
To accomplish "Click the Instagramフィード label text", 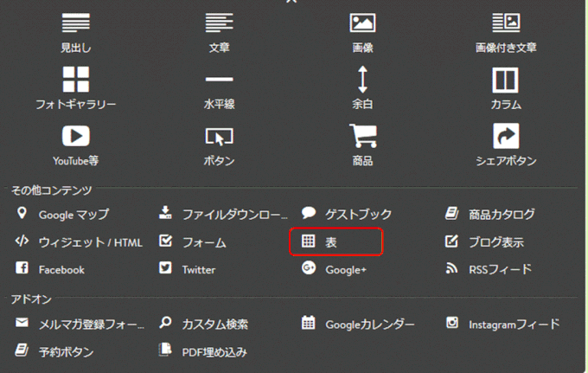I will coord(514,325).
